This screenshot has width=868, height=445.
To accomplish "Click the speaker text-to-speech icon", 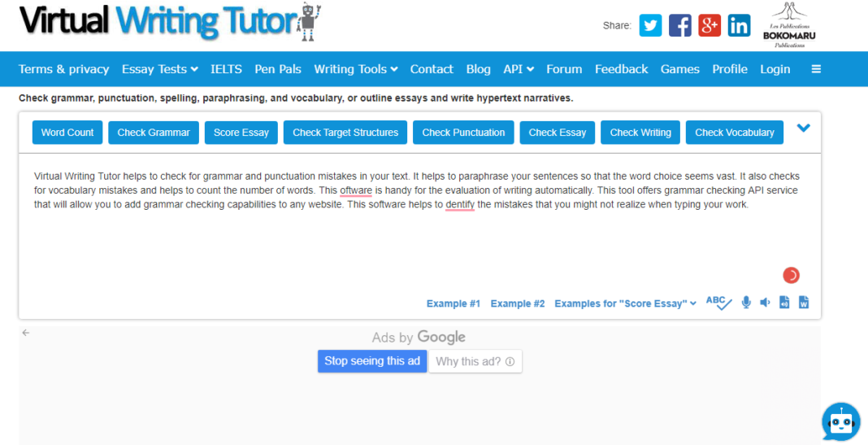I will 765,303.
